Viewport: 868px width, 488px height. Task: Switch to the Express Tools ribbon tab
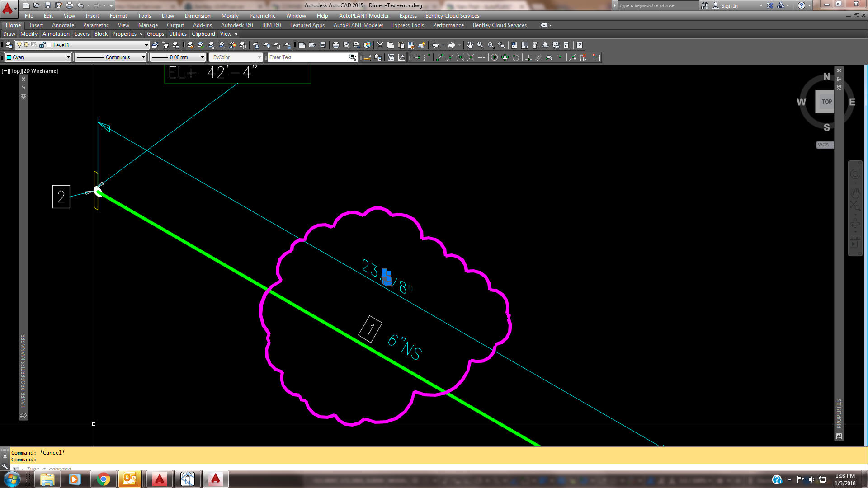408,25
